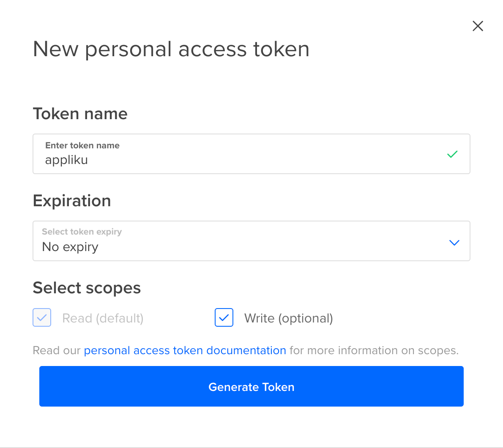Click the green validation checkmark icon
503x448 pixels.
pyautogui.click(x=452, y=154)
